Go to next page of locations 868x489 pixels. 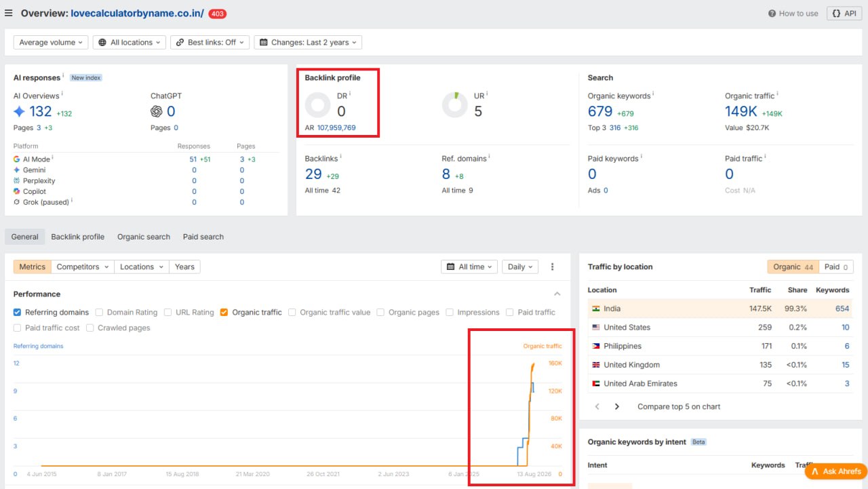[x=617, y=407]
